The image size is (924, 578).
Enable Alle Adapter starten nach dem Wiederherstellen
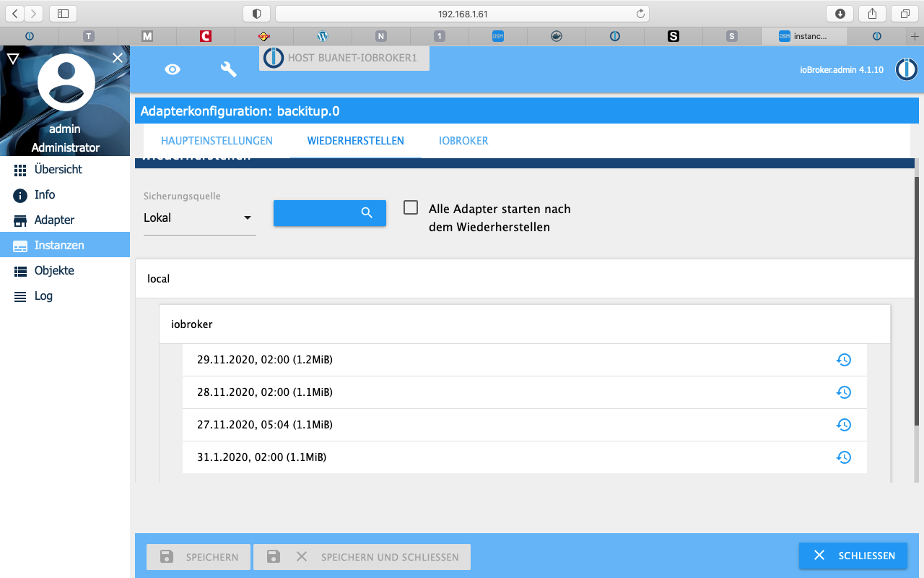(x=411, y=208)
